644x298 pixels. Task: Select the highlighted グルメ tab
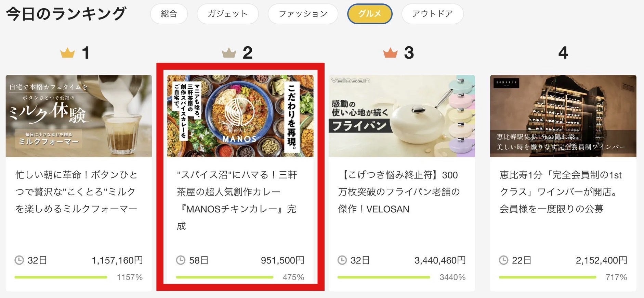click(370, 14)
